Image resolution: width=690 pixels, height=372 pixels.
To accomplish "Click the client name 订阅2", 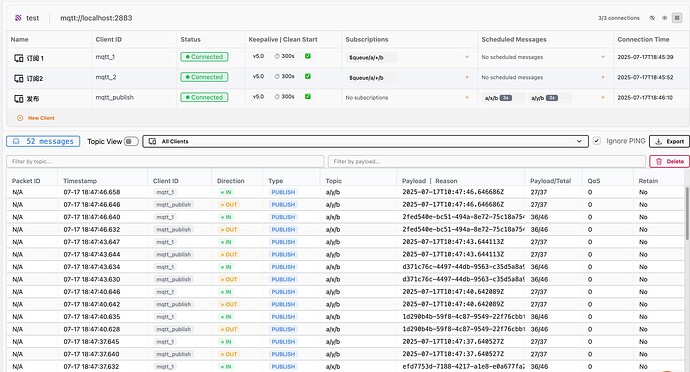I will [x=35, y=78].
